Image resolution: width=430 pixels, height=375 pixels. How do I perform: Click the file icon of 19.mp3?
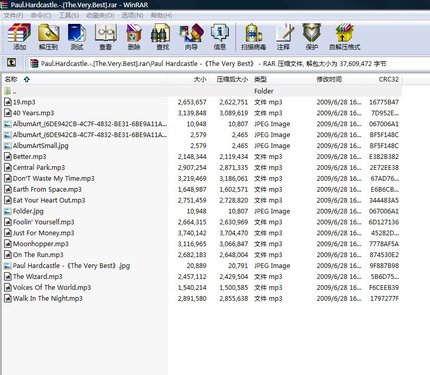click(8, 102)
